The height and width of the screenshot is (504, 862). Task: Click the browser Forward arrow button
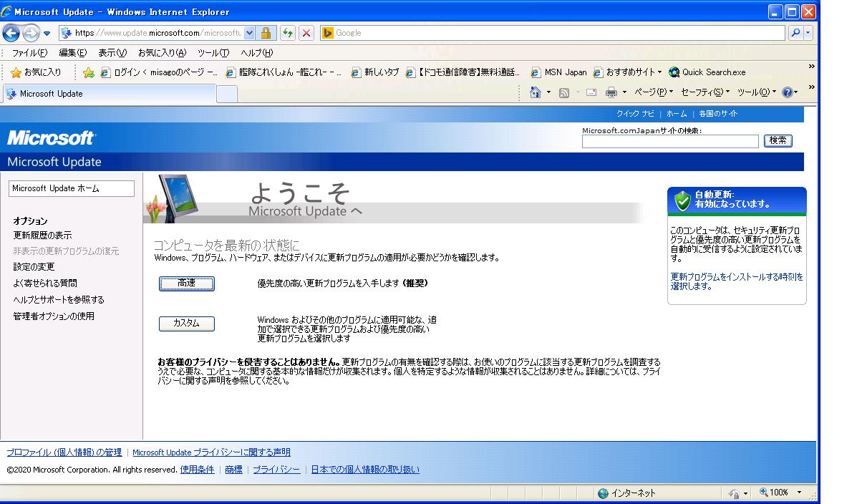coord(32,33)
